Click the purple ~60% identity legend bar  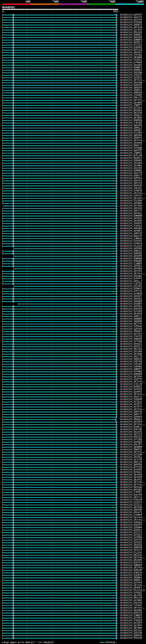pos(73,4)
